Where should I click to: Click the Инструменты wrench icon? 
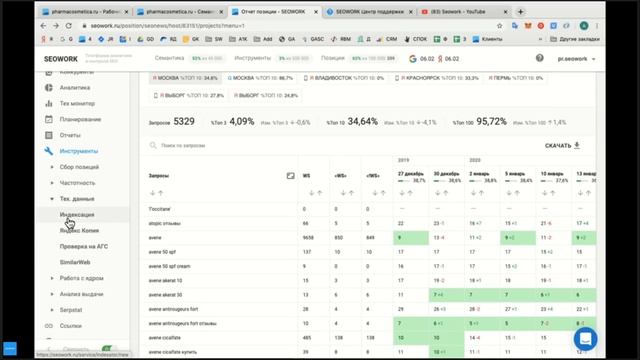(x=49, y=151)
